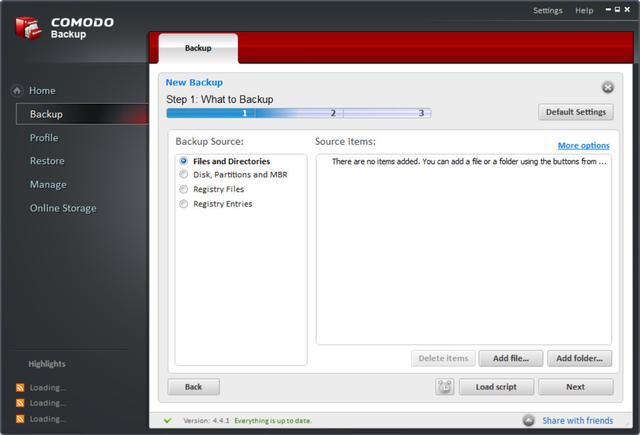Open the Settings menu
Image resolution: width=640 pixels, height=435 pixels.
point(547,10)
